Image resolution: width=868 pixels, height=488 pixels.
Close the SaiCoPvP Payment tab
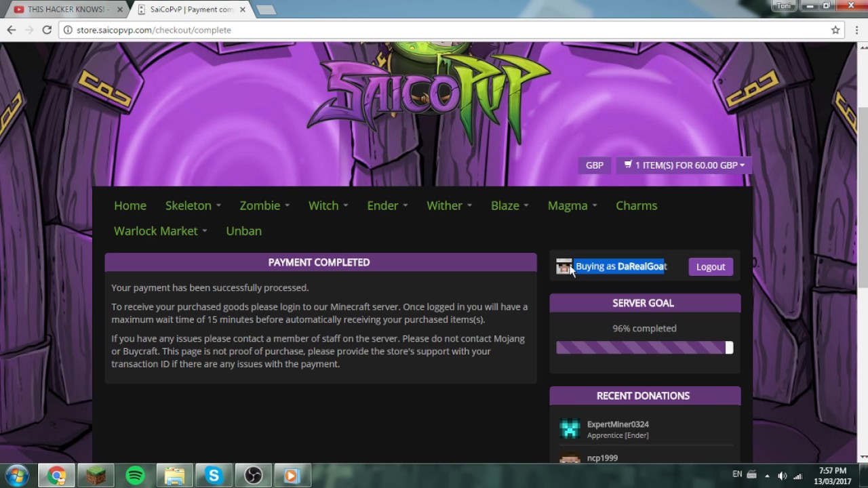(x=243, y=9)
